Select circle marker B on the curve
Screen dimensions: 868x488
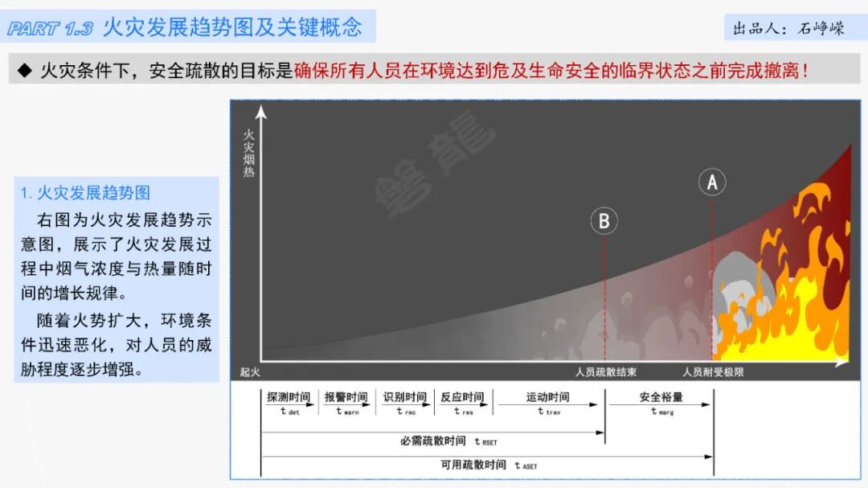(604, 219)
